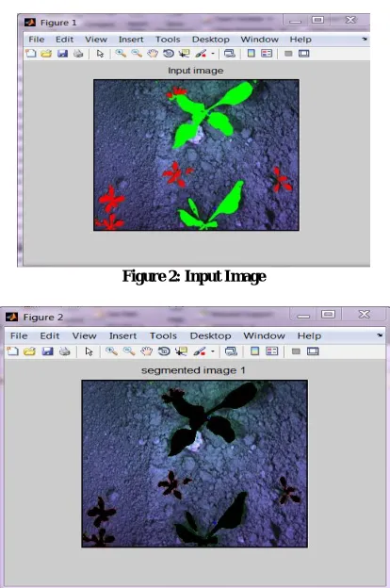Select Pan hand tool in Figure 2
This screenshot has height=588, width=390.
(x=146, y=351)
